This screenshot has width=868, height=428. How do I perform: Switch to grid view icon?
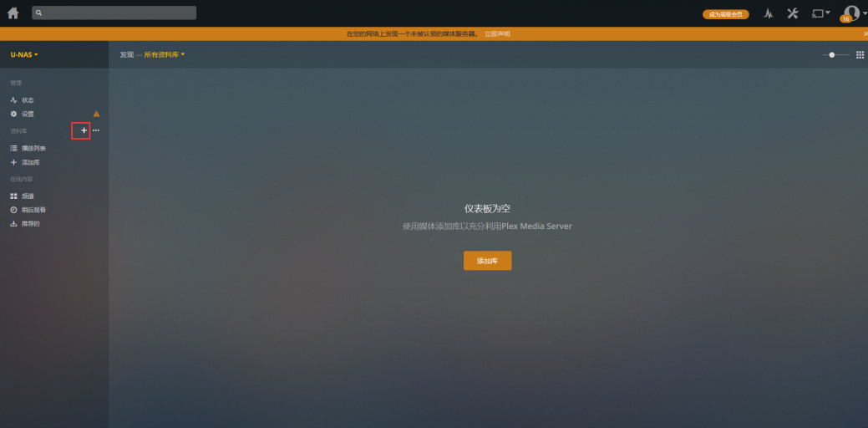point(860,54)
